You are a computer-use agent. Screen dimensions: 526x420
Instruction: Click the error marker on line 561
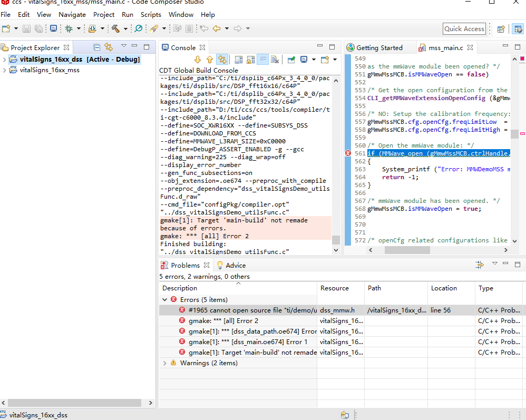[x=348, y=153]
